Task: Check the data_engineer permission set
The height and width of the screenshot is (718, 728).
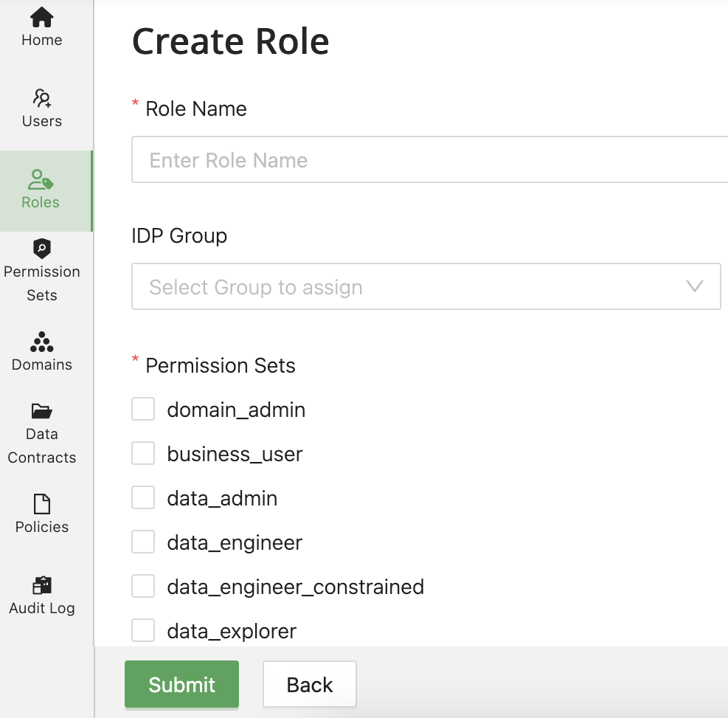Action: 143,541
